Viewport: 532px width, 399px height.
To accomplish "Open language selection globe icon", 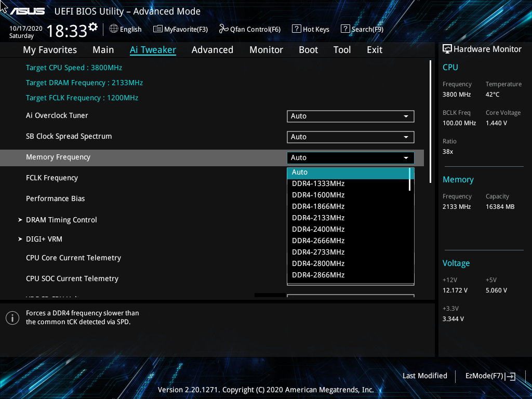I will 114,29.
